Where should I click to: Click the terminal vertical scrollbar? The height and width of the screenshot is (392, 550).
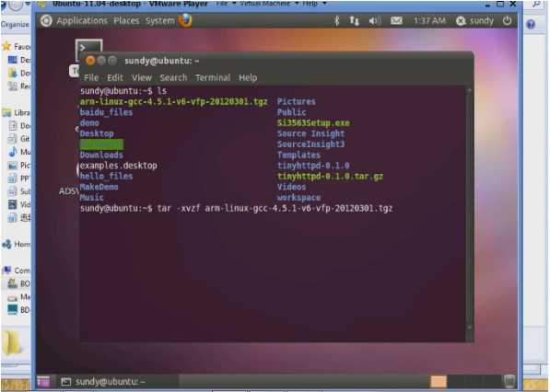(x=469, y=210)
